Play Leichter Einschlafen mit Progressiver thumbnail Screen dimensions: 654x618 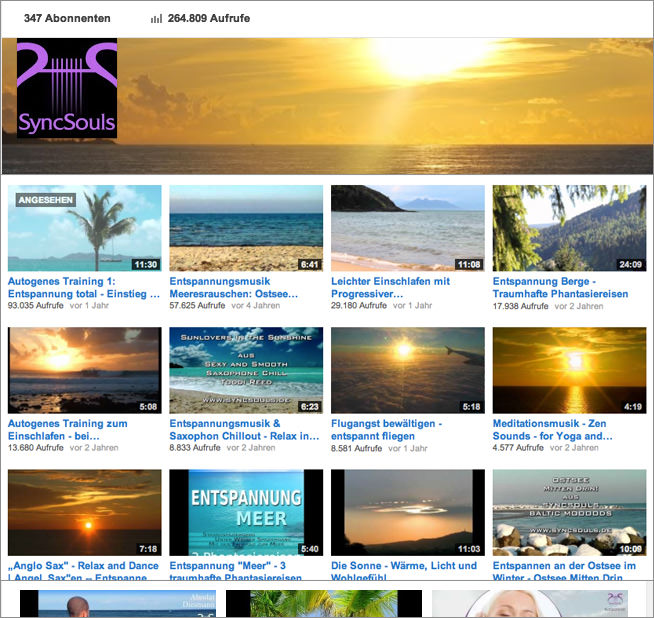click(x=407, y=228)
